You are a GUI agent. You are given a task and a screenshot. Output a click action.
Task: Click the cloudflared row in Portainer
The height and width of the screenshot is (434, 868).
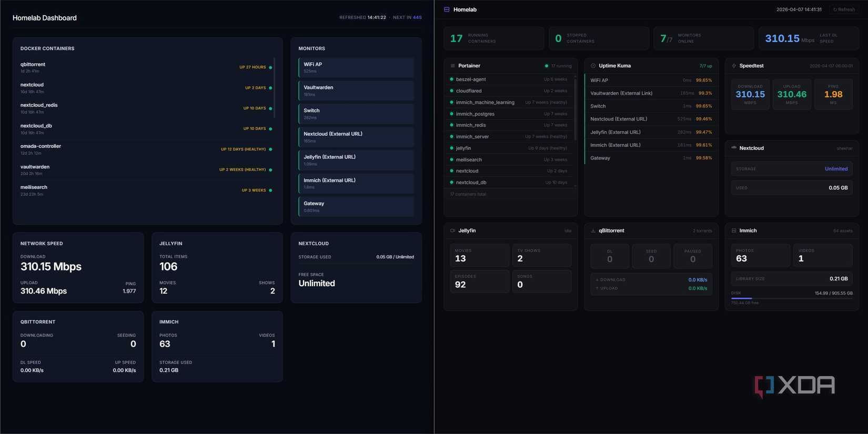508,91
